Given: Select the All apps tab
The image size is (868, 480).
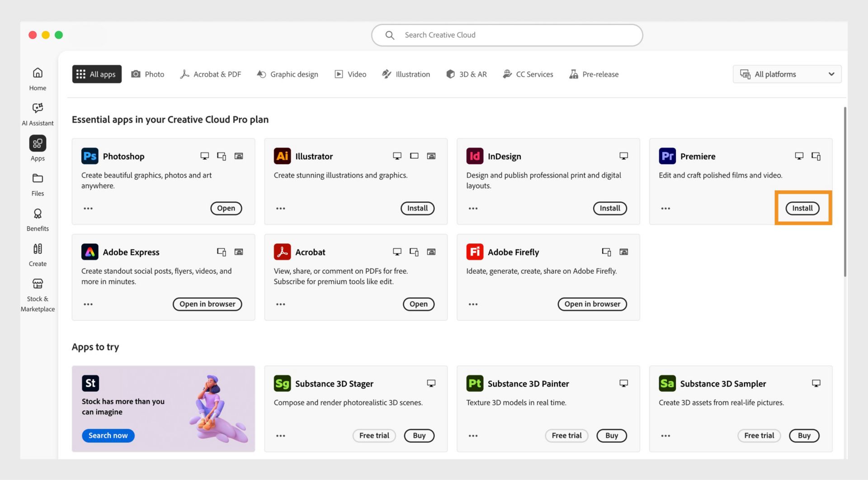Looking at the screenshot, I should tap(97, 74).
